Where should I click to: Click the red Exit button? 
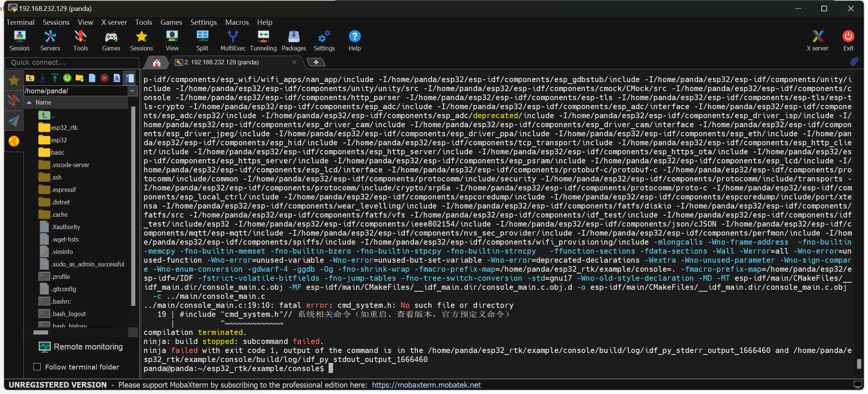click(x=848, y=41)
